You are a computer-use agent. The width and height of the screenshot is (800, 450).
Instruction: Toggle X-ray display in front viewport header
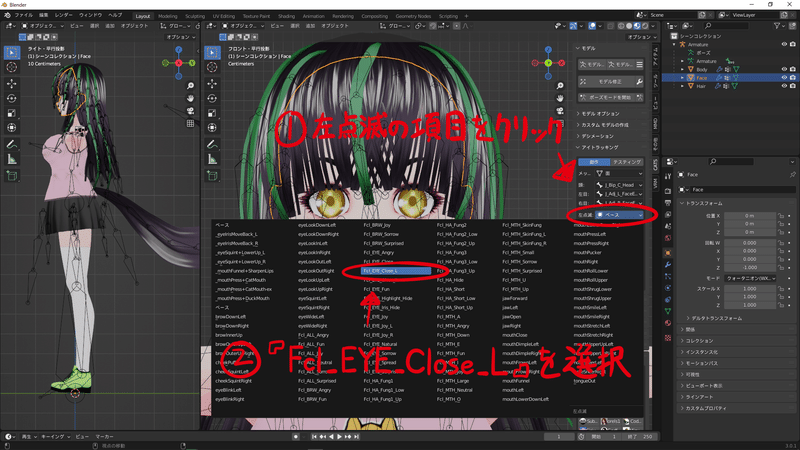pos(610,26)
